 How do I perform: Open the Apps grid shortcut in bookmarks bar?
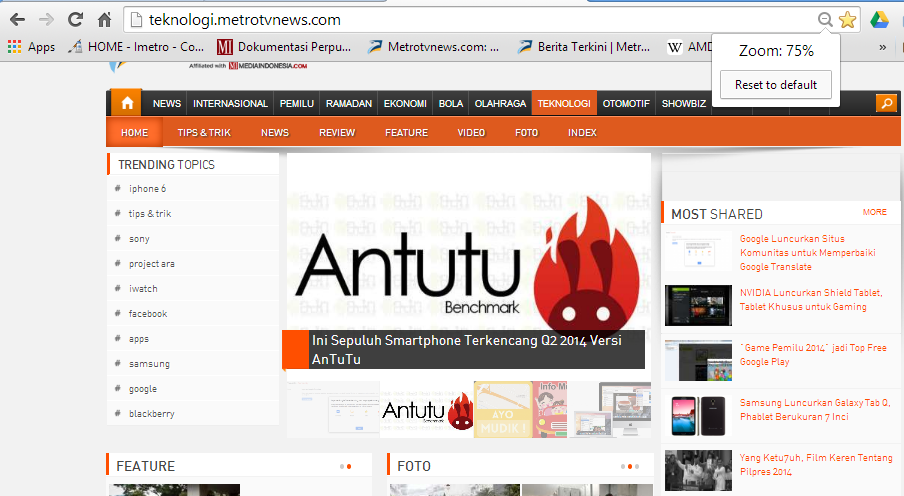pos(31,46)
